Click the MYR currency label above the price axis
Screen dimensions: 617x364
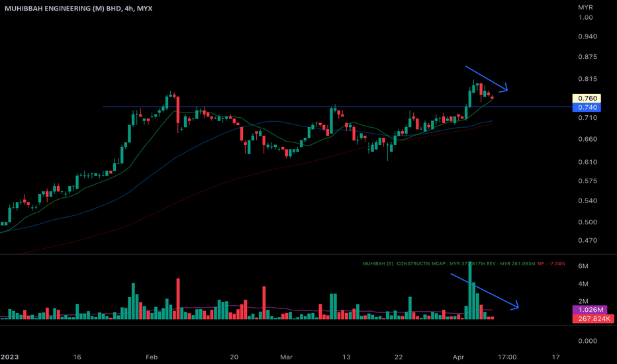pyautogui.click(x=585, y=7)
